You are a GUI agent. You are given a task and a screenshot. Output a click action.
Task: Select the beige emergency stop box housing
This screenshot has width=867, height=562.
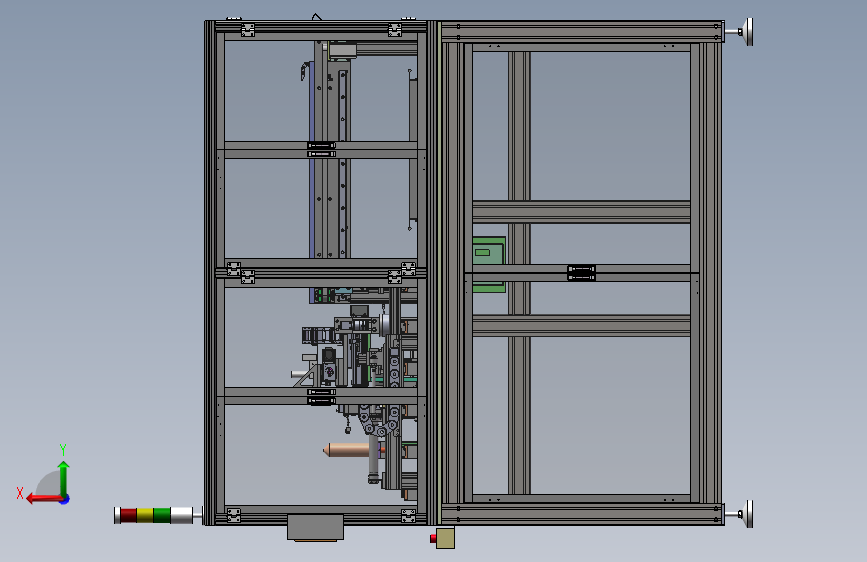pyautogui.click(x=446, y=538)
